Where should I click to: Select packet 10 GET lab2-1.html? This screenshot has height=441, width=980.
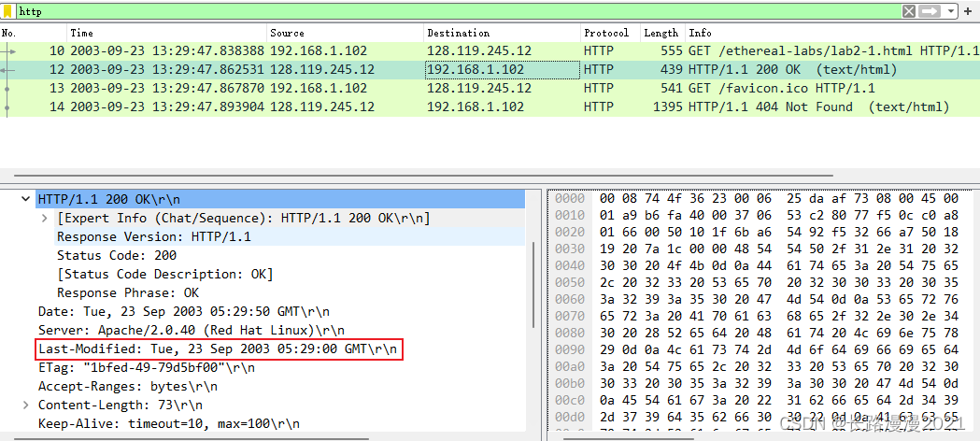tap(490, 50)
